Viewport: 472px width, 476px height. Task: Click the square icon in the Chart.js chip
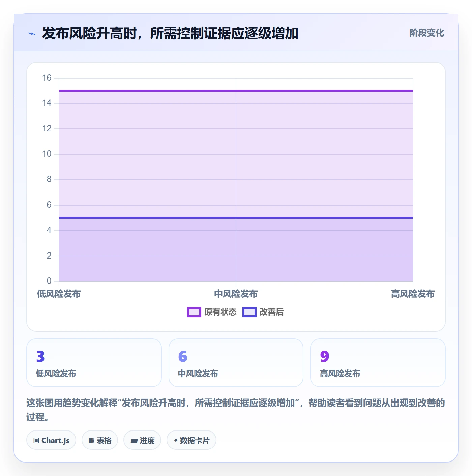(36, 440)
